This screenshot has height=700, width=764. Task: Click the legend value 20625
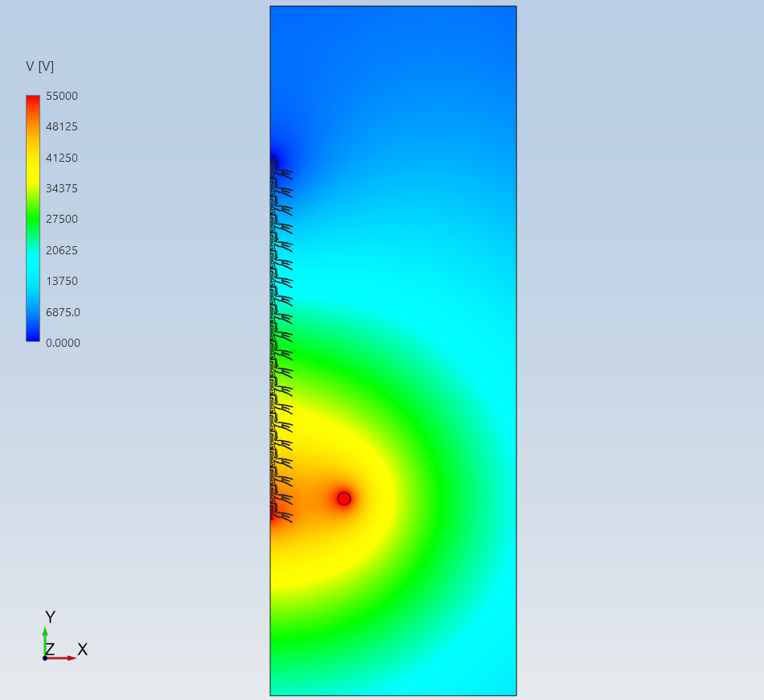click(62, 250)
